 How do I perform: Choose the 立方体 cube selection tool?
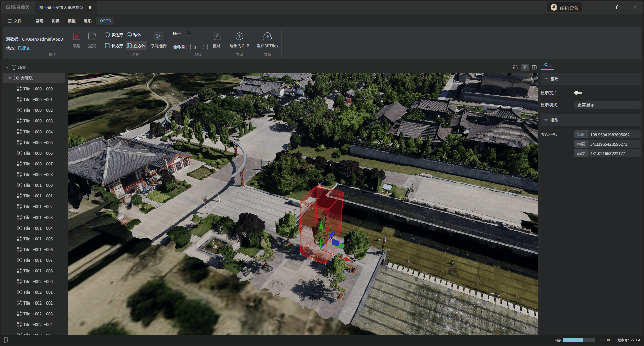point(136,46)
